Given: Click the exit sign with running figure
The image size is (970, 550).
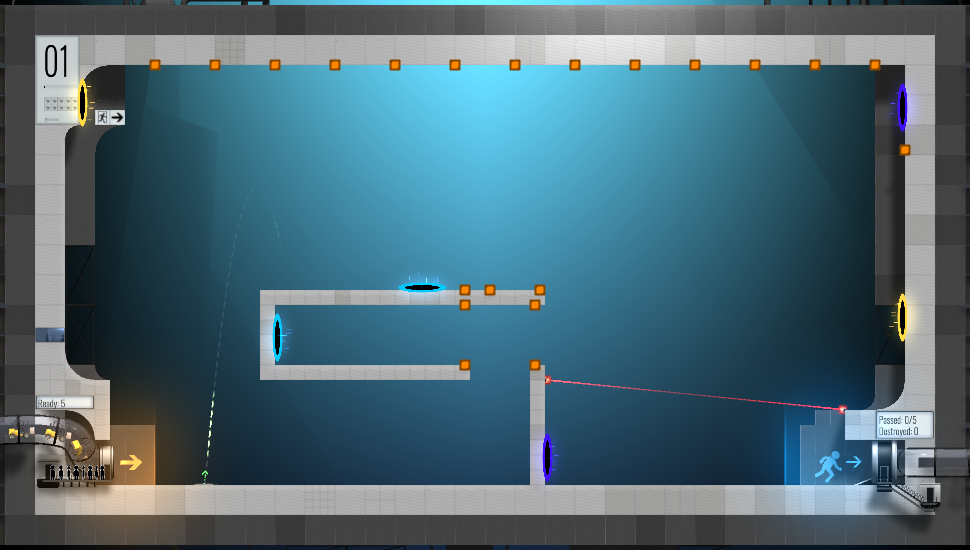Looking at the screenshot, I should 102,117.
